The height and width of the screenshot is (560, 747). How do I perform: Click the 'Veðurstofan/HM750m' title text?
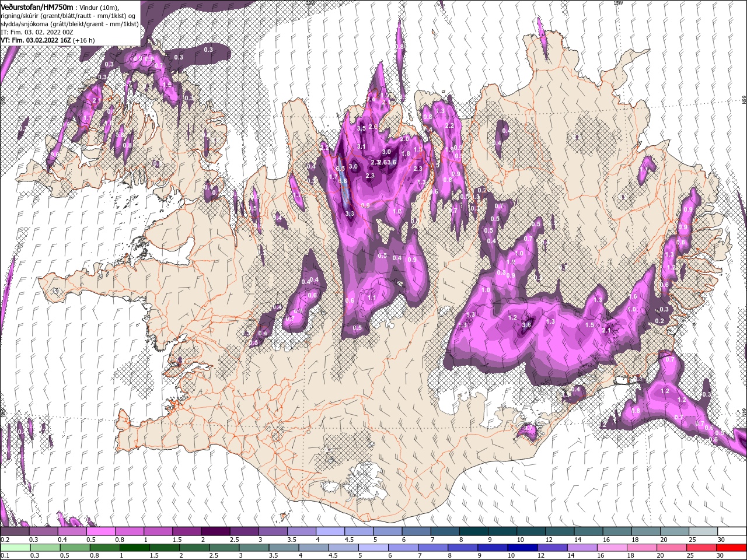37,6
